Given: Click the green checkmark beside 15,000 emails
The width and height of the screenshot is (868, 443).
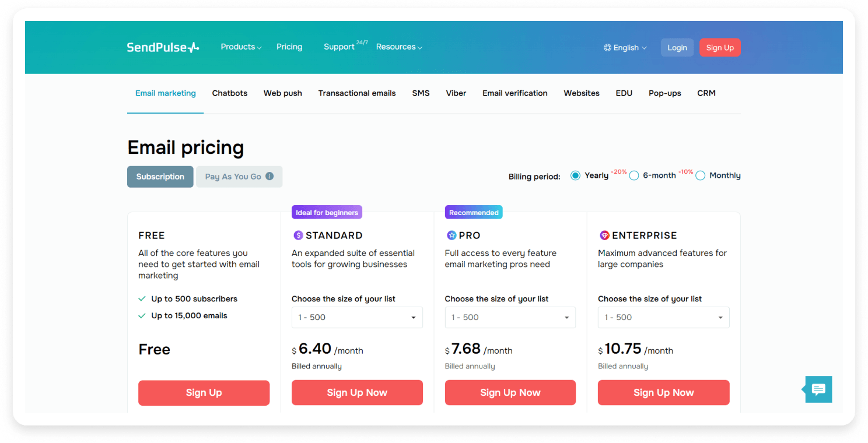Looking at the screenshot, I should point(142,315).
